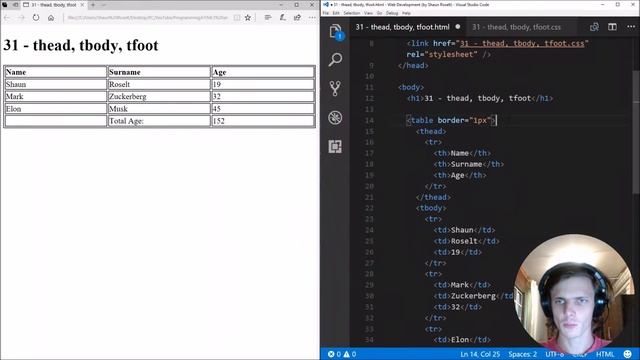
Task: Click 'Ln 14, Col 25' in the status bar
Action: pos(480,354)
